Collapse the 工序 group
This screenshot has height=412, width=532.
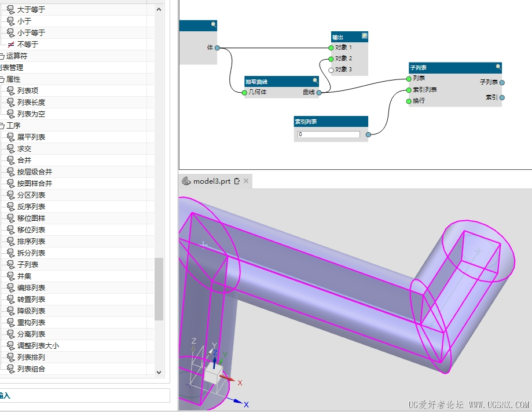(x=2, y=126)
